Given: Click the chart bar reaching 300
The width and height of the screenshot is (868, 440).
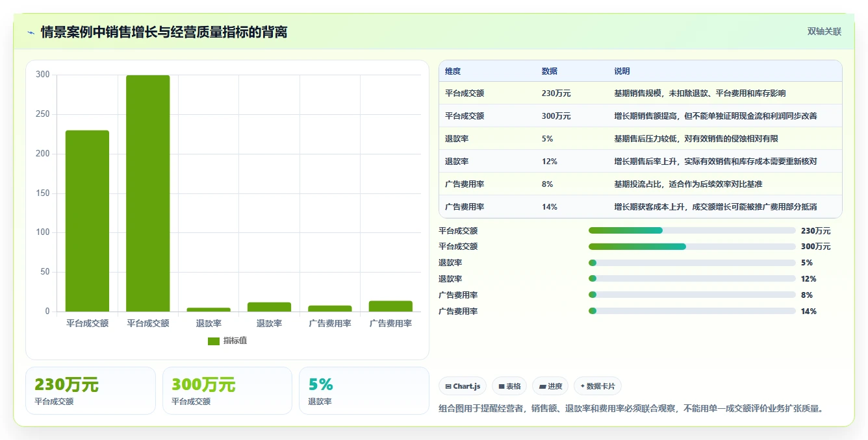Looking at the screenshot, I should click(x=148, y=193).
